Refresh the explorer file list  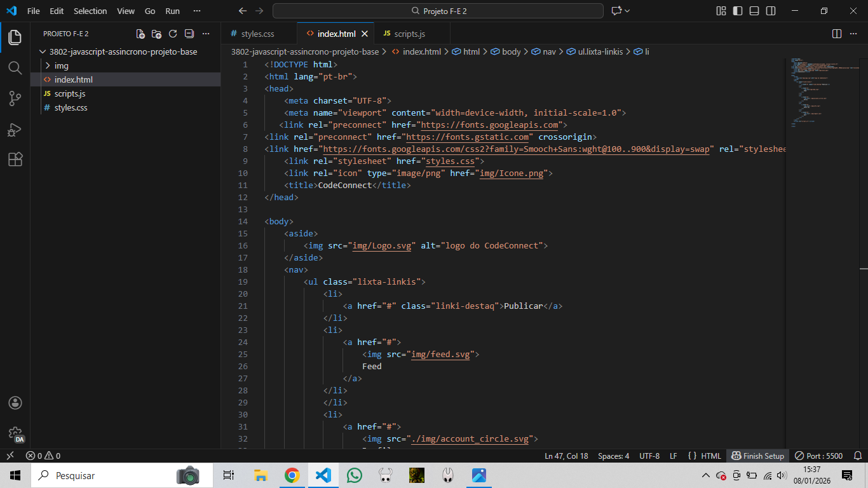pos(173,34)
